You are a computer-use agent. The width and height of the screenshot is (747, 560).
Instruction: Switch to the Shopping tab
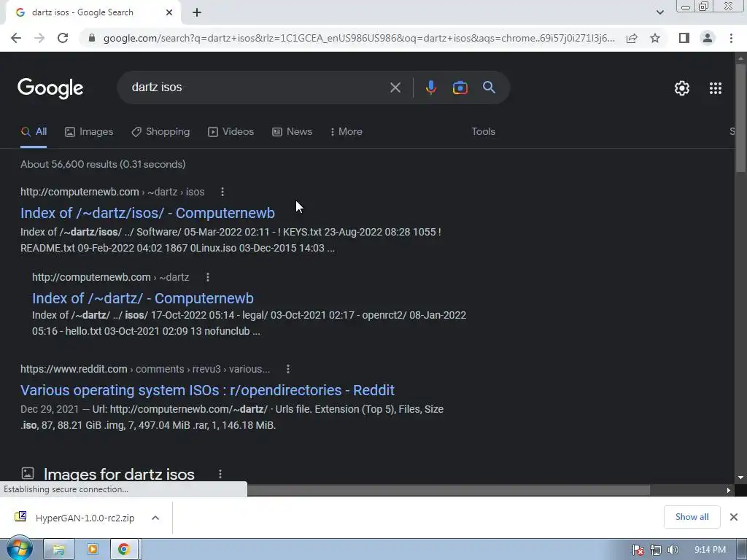tap(160, 132)
